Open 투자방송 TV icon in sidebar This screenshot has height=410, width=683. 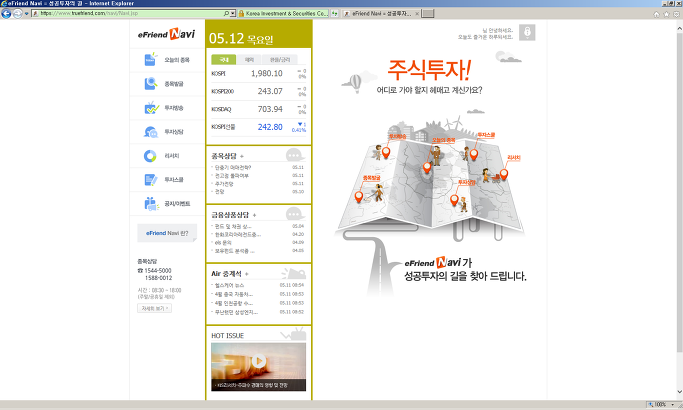tap(151, 107)
